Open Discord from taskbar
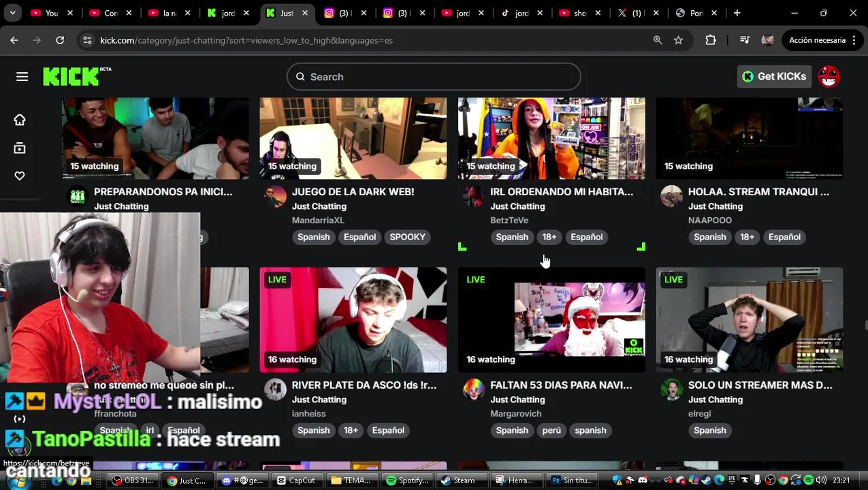The width and height of the screenshot is (868, 490). pyautogui.click(x=242, y=480)
